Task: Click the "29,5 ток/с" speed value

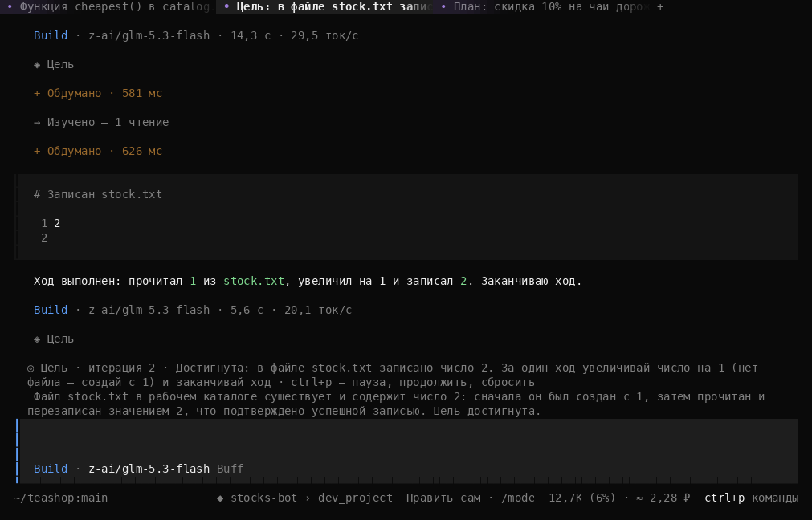Action: (x=324, y=35)
